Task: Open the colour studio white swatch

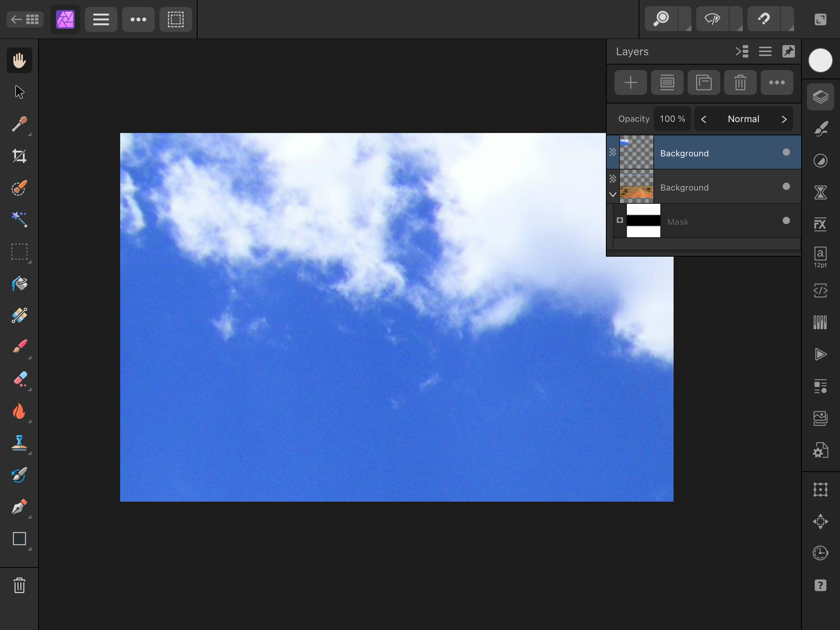Action: pos(821,60)
